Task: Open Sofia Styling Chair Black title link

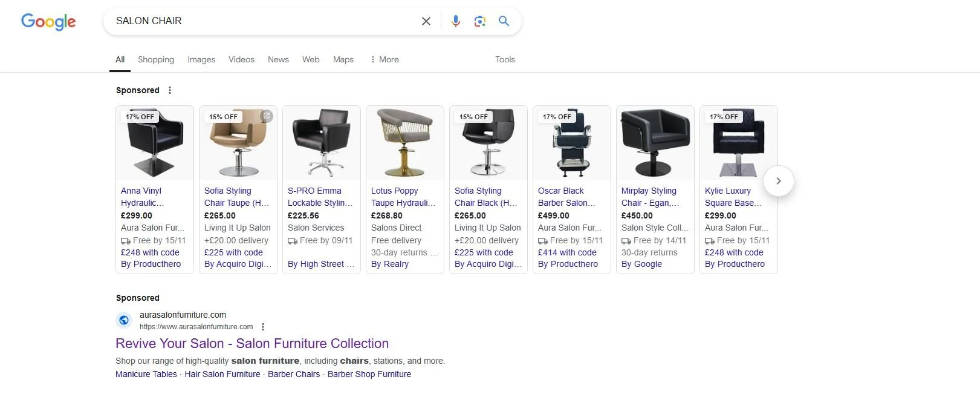Action: (x=486, y=197)
